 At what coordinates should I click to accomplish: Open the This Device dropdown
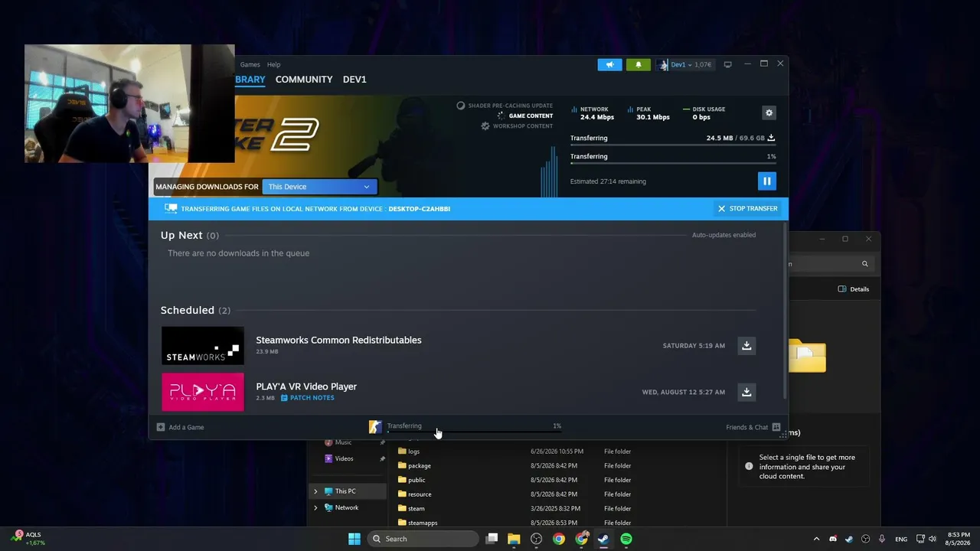(319, 187)
